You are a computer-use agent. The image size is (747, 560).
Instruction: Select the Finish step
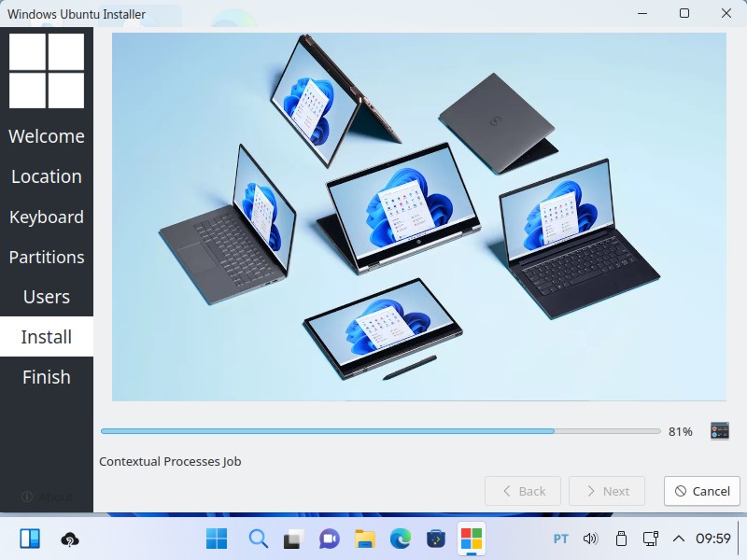click(47, 377)
